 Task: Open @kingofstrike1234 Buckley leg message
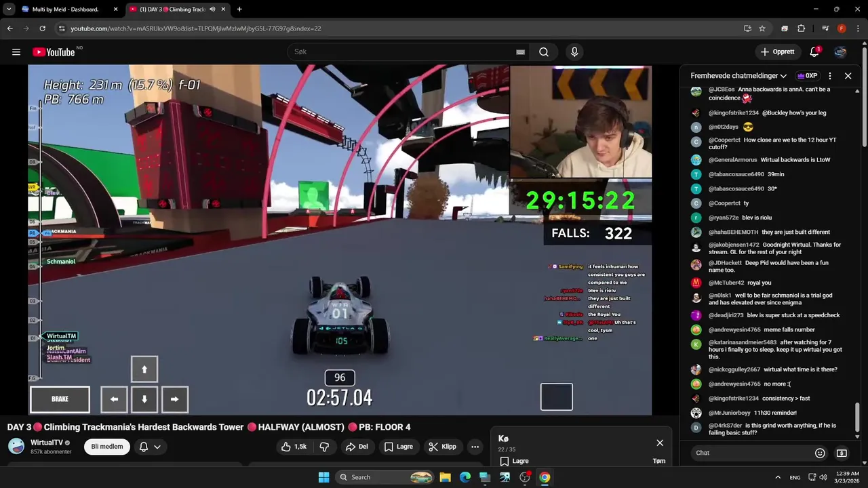(766, 113)
